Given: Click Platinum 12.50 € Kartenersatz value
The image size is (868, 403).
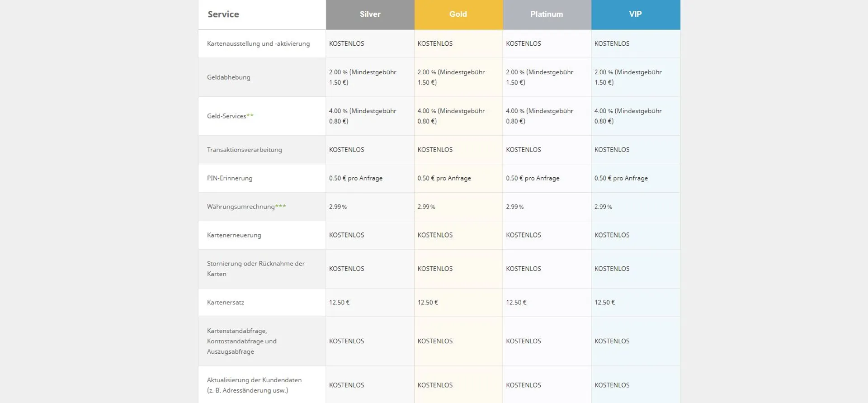Looking at the screenshot, I should [x=516, y=303].
